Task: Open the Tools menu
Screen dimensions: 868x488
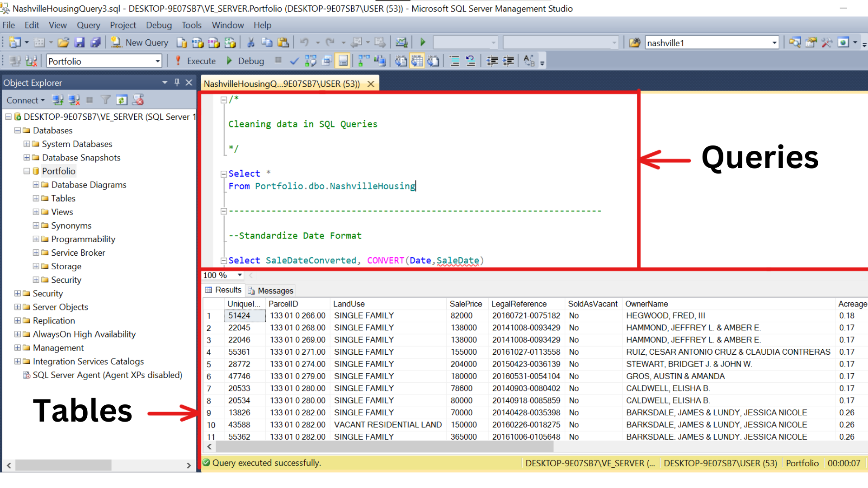Action: point(192,25)
